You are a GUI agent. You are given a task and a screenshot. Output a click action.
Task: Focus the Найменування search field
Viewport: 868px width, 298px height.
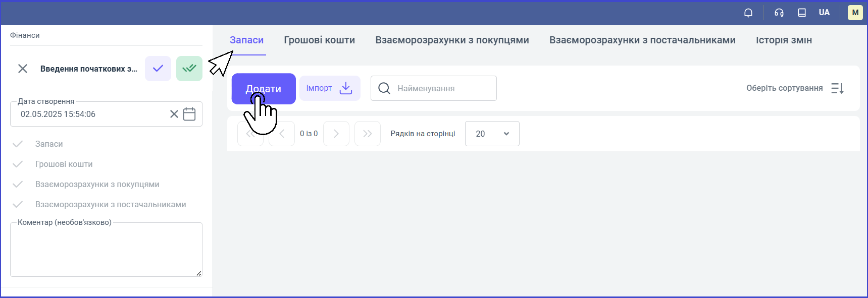434,88
